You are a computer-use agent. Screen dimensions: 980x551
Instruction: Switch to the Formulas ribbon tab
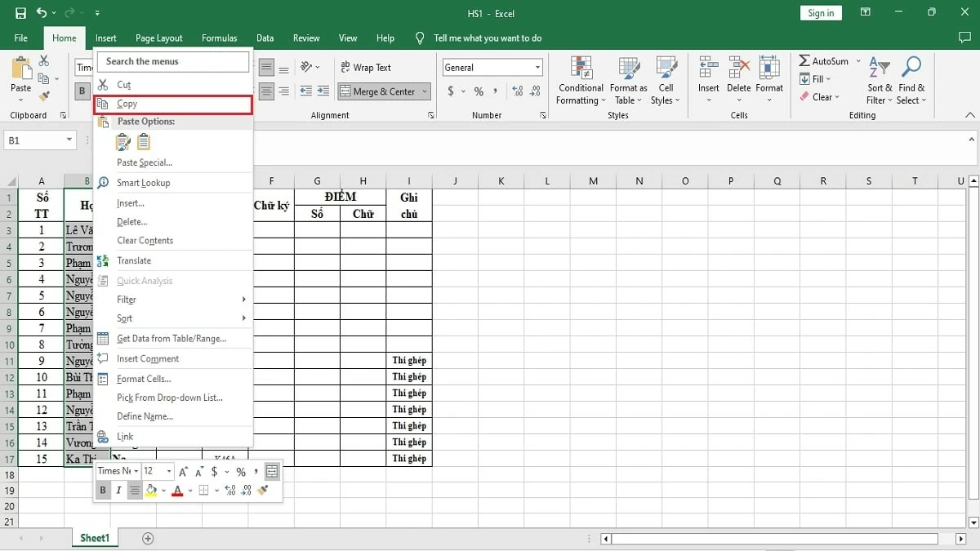tap(219, 38)
